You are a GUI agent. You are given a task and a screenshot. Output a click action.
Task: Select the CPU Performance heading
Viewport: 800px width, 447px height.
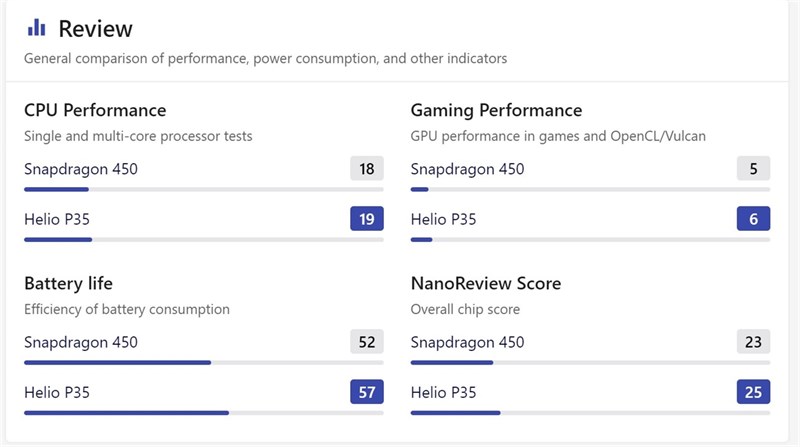[95, 110]
